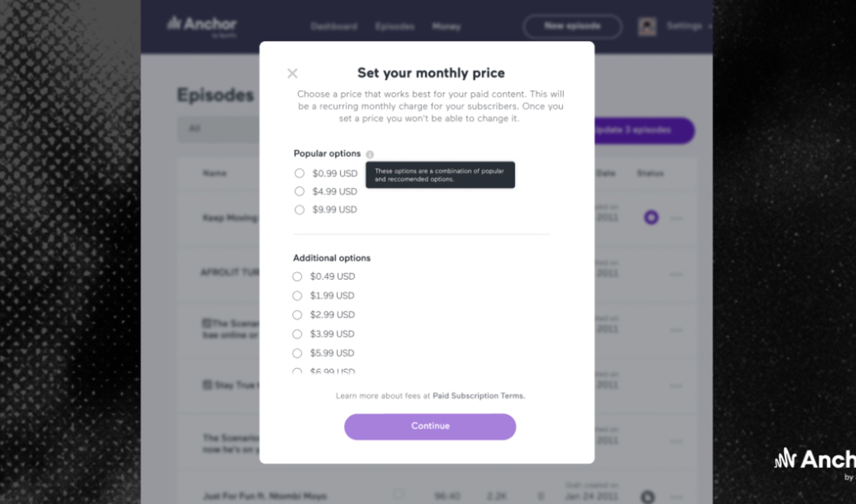Pick the $5.99 USD price option

pos(297,353)
